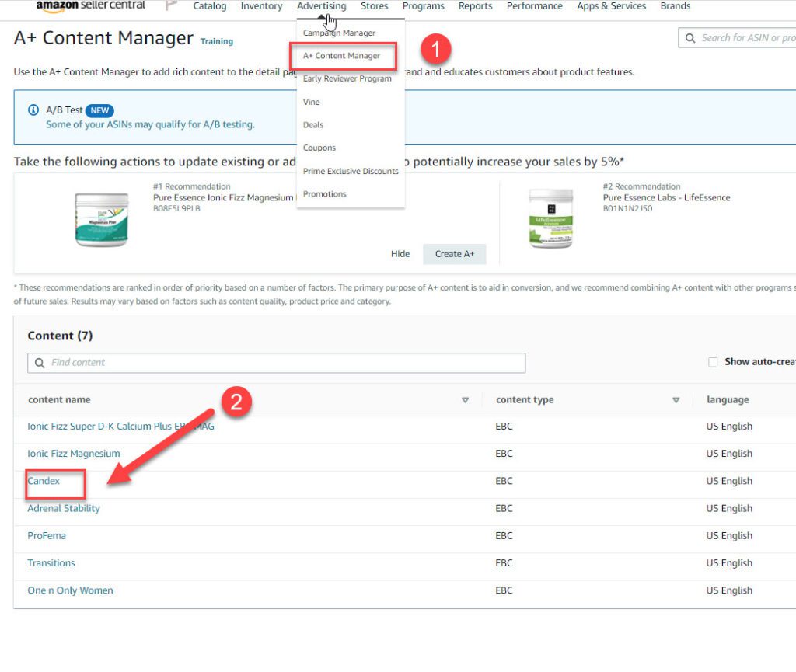Open content name column filter arrow
This screenshot has width=796, height=672.
click(x=465, y=400)
